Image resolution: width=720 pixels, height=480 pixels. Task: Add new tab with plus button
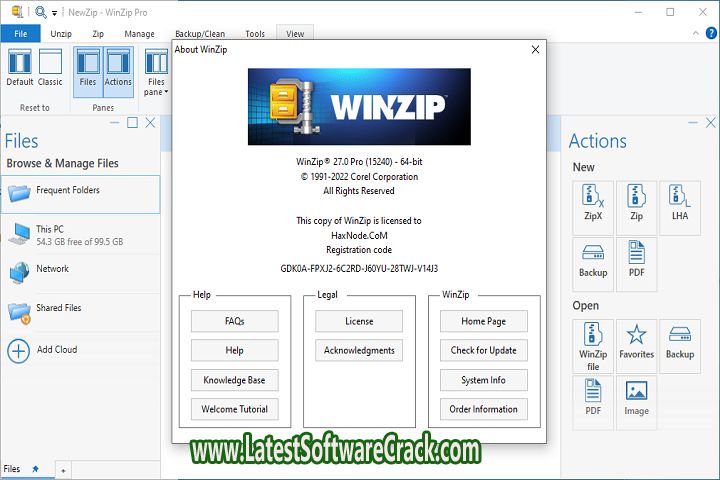[x=63, y=469]
